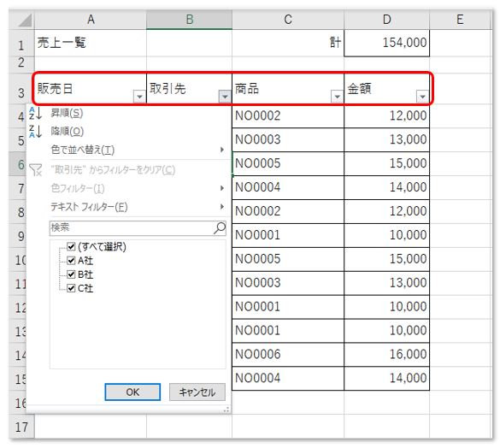Screen dimensions: 500x448
Task: Click the キャンセル button
Action: [197, 392]
